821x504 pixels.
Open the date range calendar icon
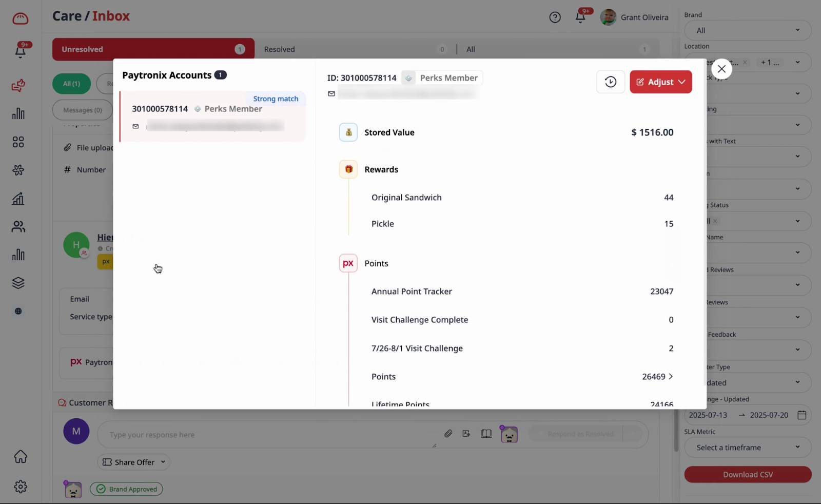802,415
